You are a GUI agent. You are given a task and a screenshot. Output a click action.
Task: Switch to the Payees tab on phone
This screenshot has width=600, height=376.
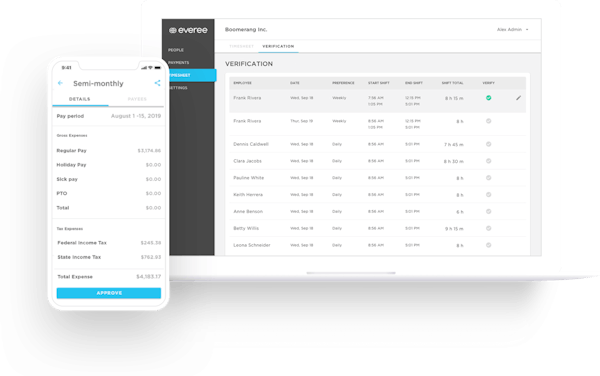(x=137, y=99)
